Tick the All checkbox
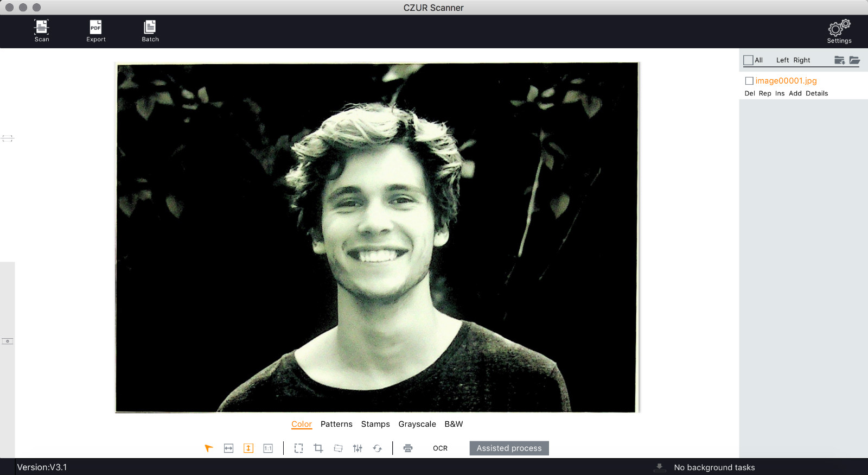Image resolution: width=868 pixels, height=475 pixels. point(749,60)
